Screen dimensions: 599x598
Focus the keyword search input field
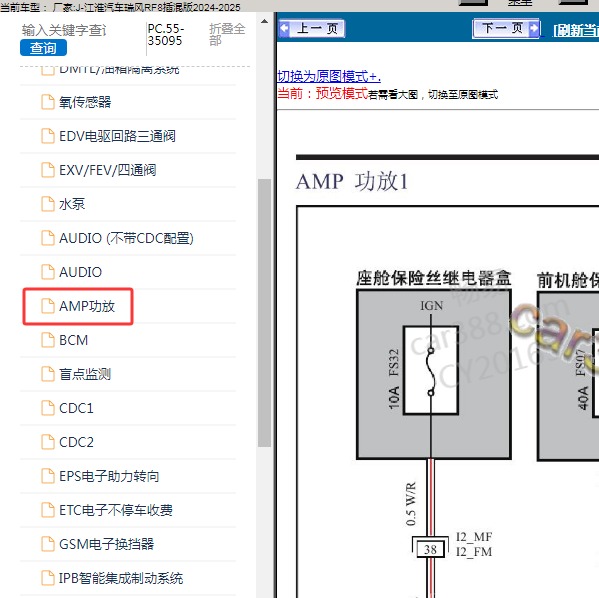coord(64,30)
